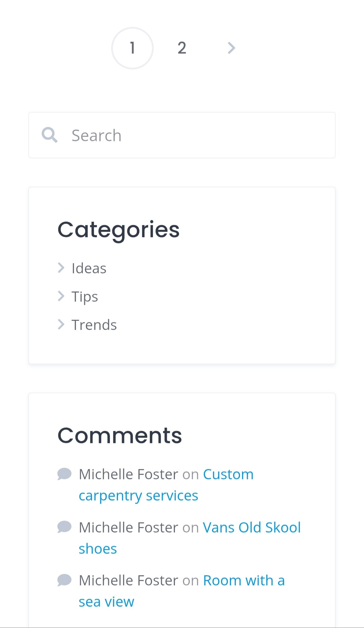Open Room with a sea view link
This screenshot has height=628, width=364.
[182, 591]
